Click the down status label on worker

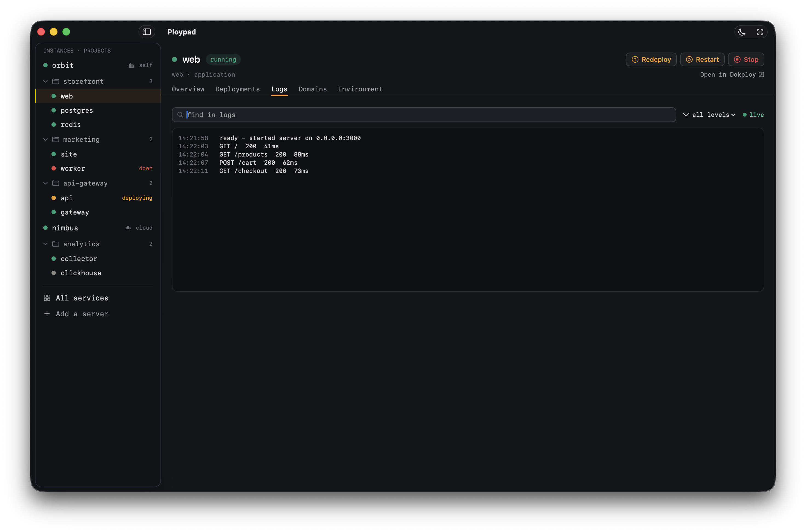pyautogui.click(x=146, y=168)
